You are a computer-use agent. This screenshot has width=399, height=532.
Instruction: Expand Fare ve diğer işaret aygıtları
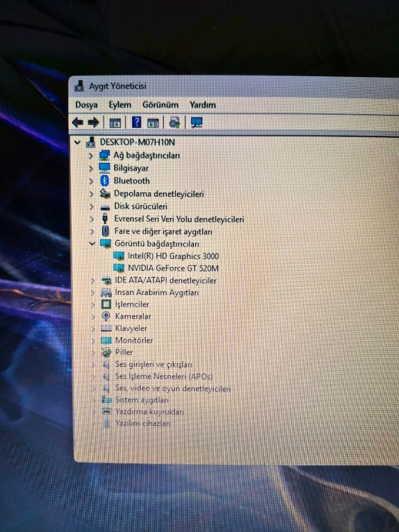(91, 232)
